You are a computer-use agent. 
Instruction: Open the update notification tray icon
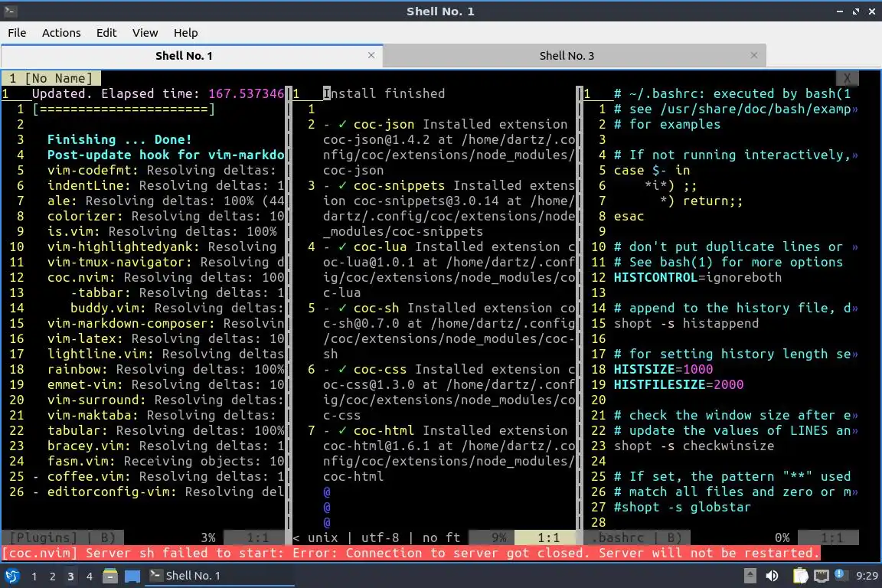coord(839,574)
